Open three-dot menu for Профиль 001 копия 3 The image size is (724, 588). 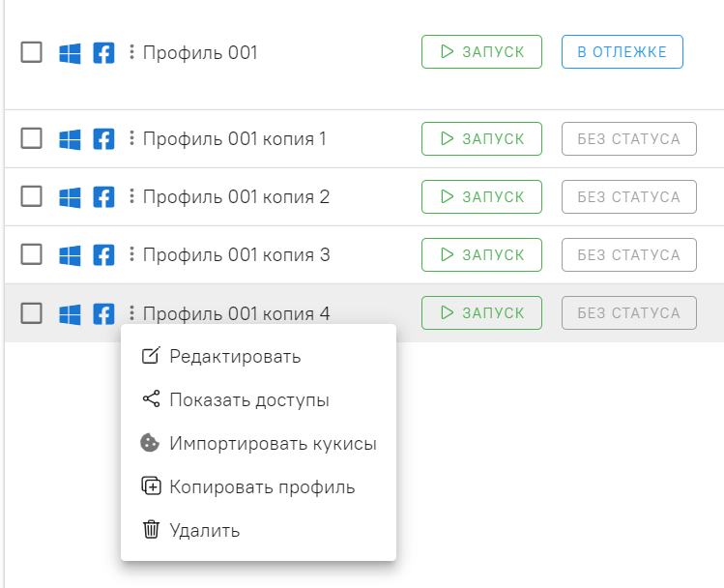131,253
